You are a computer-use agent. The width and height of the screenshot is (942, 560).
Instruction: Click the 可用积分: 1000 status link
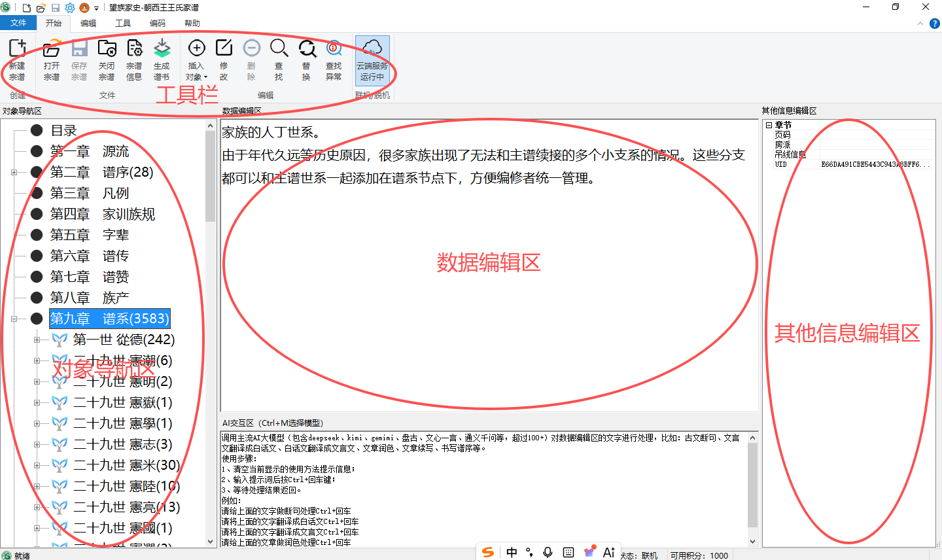tap(699, 555)
